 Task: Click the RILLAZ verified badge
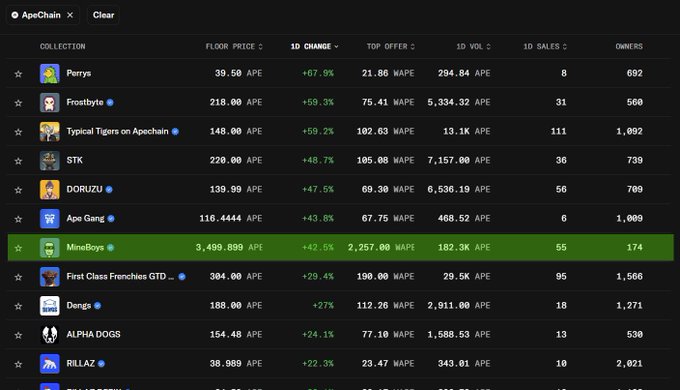pos(101,364)
